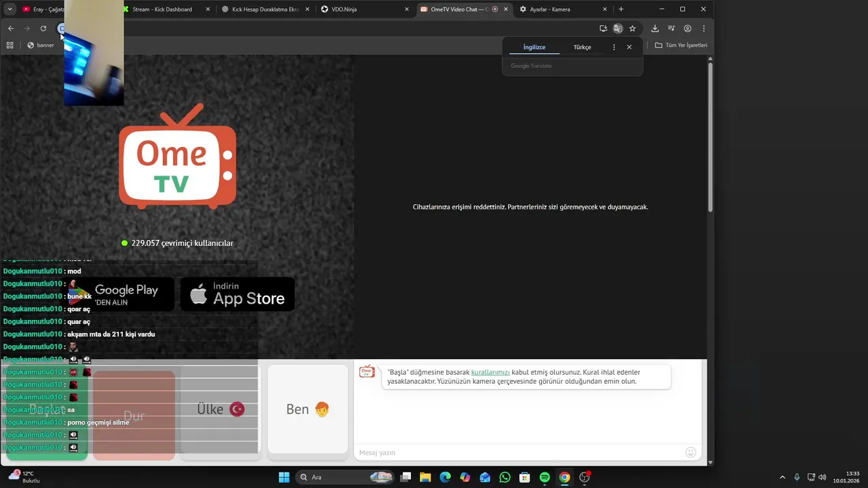Image resolution: width=868 pixels, height=488 pixels.
Task: Open the kurallarımızı rules link
Action: point(490,372)
